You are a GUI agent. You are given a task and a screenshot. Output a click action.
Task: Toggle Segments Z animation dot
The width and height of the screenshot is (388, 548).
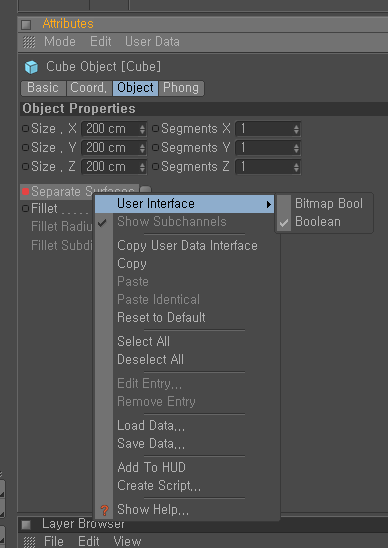tap(156, 166)
